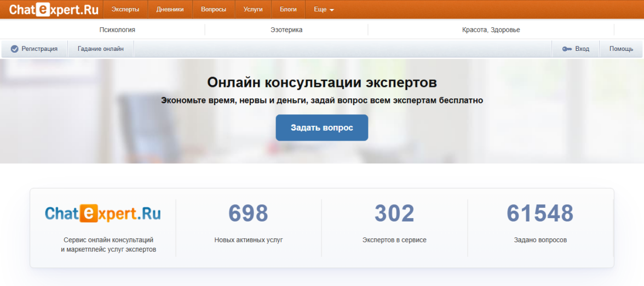Viewport: 644px width, 286px height.
Task: Click the 61548 questions count
Action: (x=540, y=213)
